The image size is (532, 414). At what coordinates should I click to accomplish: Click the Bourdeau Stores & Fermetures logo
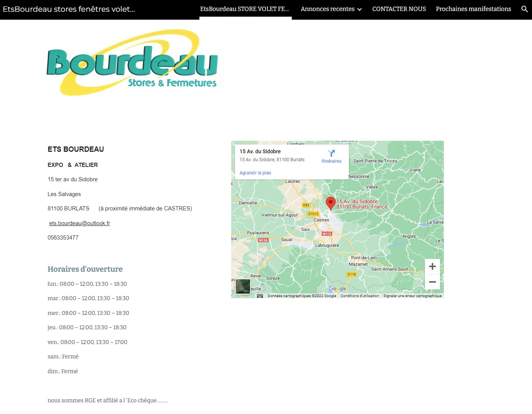click(x=132, y=62)
